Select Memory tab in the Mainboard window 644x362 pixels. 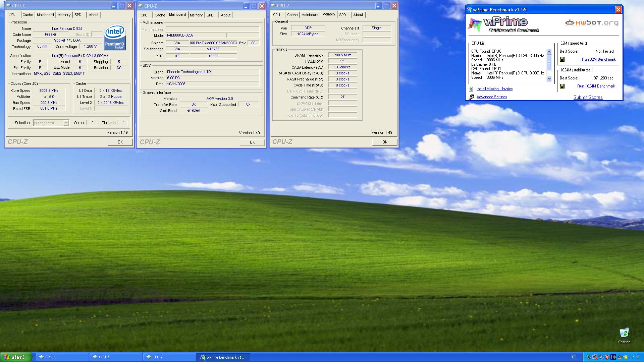tap(196, 15)
